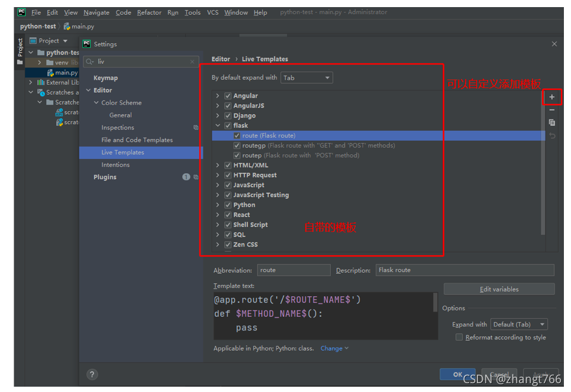
Task: Open the 'By default expand with' dropdown
Action: [307, 77]
